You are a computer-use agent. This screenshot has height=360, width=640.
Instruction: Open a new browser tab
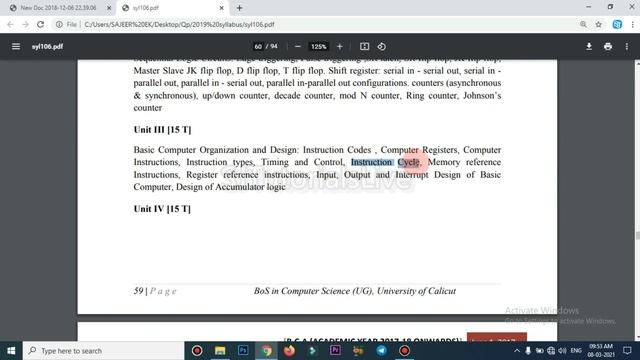pos(240,8)
